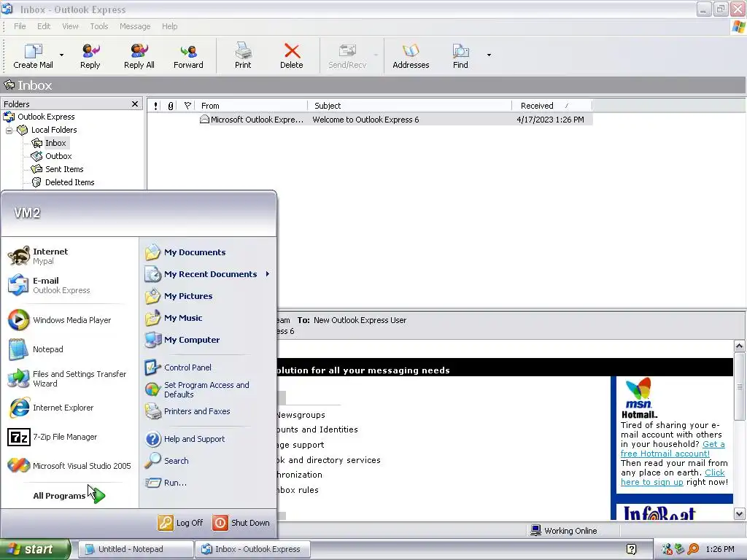Click the Windows start button
The width and height of the screenshot is (747, 560).
point(35,549)
